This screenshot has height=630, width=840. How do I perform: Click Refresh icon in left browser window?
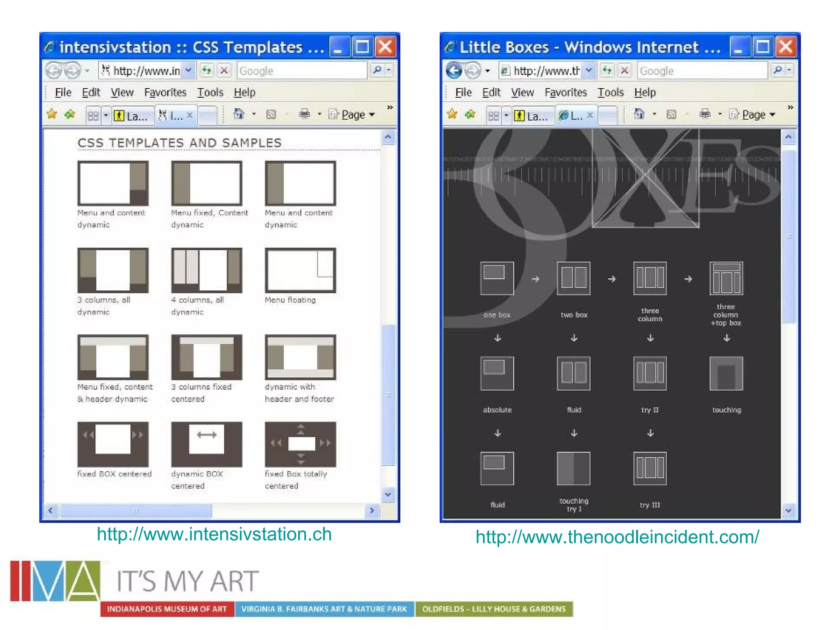click(x=207, y=71)
